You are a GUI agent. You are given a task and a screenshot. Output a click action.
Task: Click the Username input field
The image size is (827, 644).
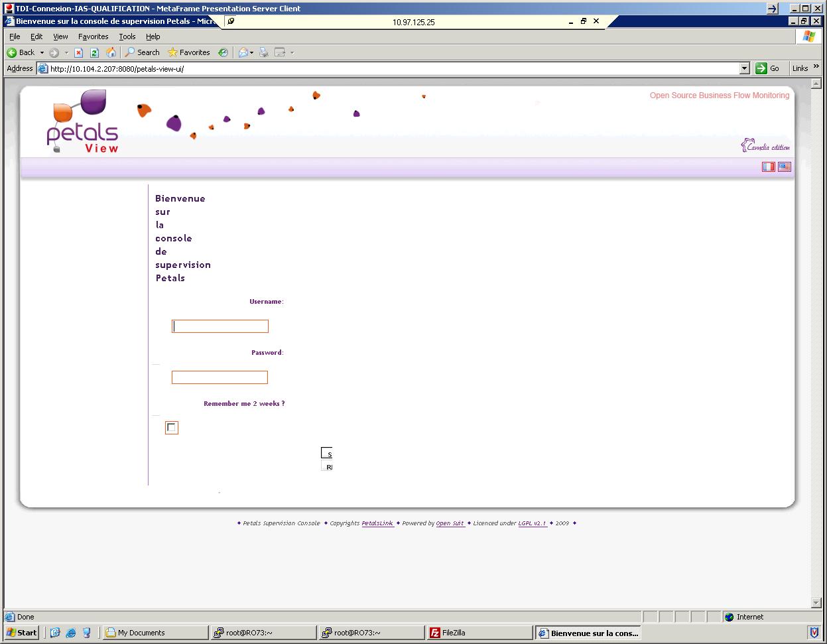tap(220, 326)
